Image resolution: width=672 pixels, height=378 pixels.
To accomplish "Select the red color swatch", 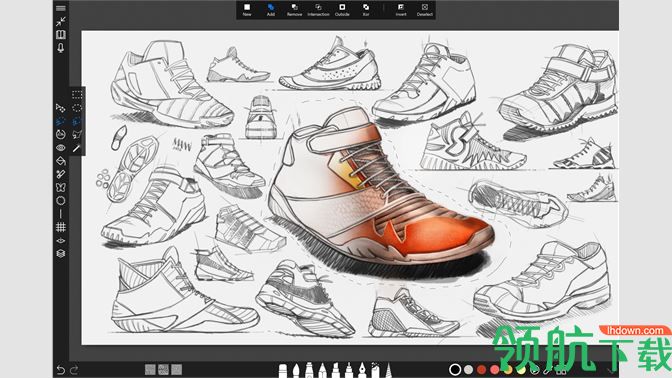I will (482, 369).
